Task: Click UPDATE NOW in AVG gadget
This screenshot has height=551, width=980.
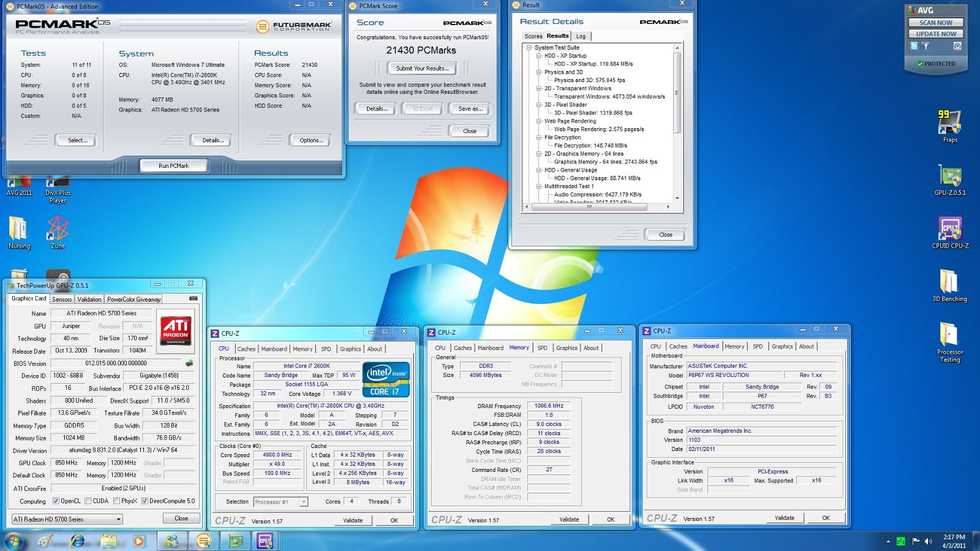Action: (935, 34)
